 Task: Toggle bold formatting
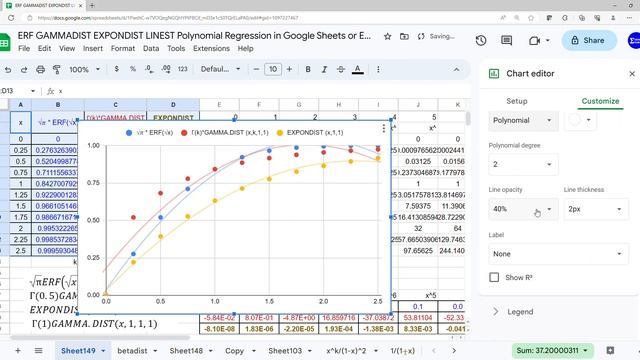pos(308,69)
